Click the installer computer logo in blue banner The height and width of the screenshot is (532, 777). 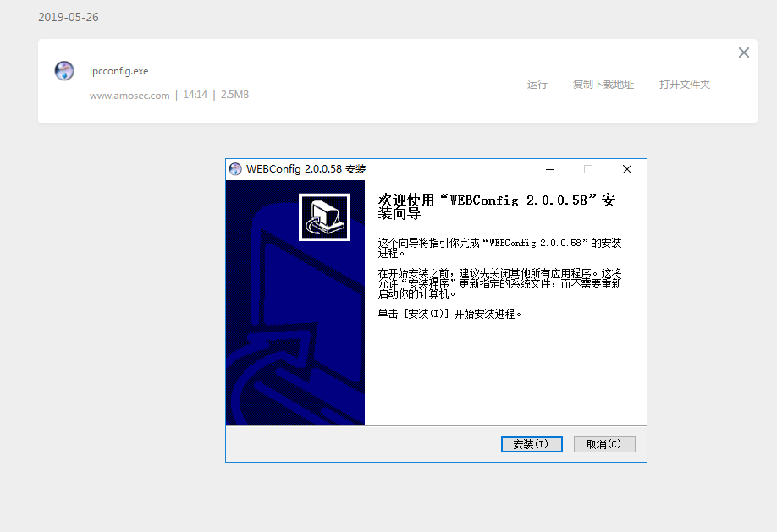[324, 217]
